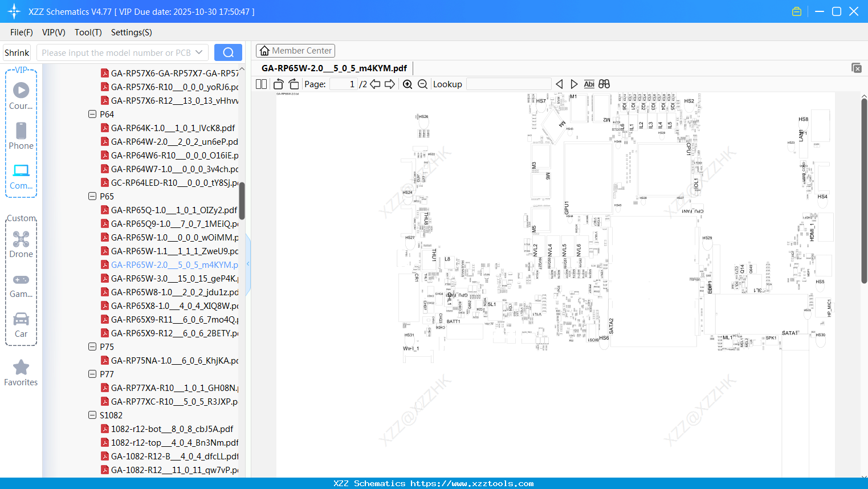Image resolution: width=868 pixels, height=489 pixels.
Task: Zoom out of the schematic
Action: [422, 84]
